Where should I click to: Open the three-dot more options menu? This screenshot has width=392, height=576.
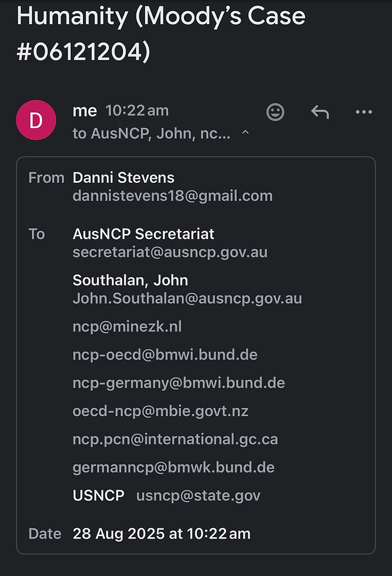(364, 112)
